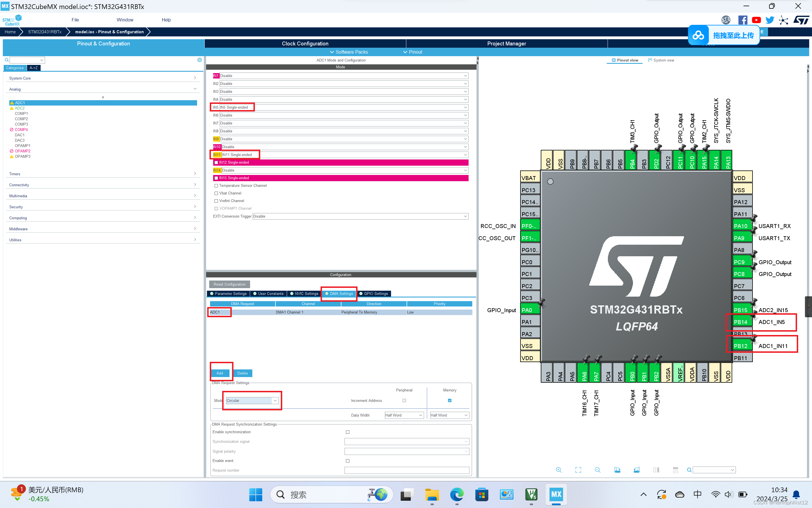Open categories settings gear icon
This screenshot has height=508, width=812.
pos(200,60)
